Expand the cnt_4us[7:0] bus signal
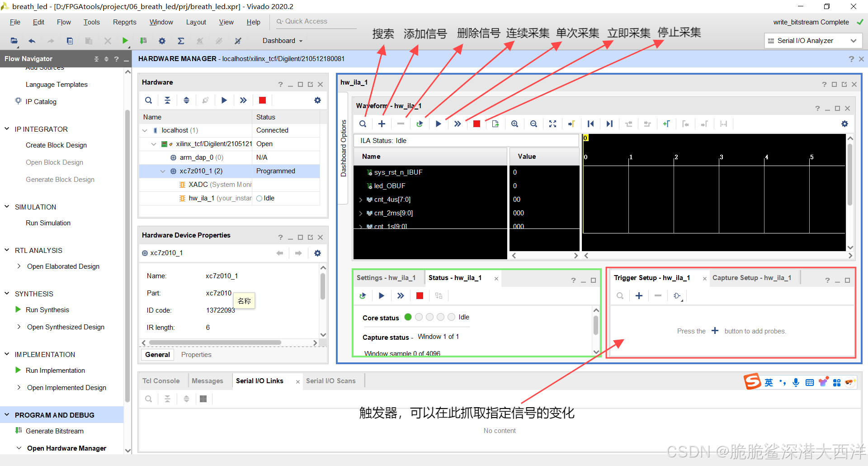This screenshot has width=868, height=466. (x=360, y=200)
